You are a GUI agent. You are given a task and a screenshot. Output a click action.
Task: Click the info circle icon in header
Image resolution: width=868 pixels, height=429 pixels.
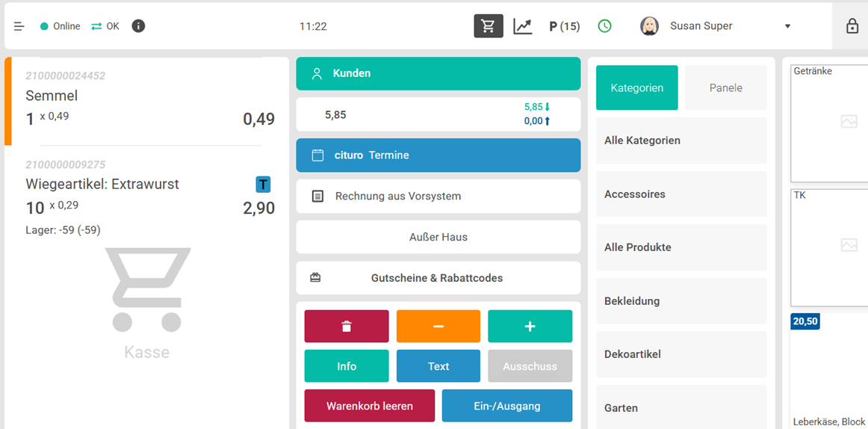pyautogui.click(x=138, y=26)
